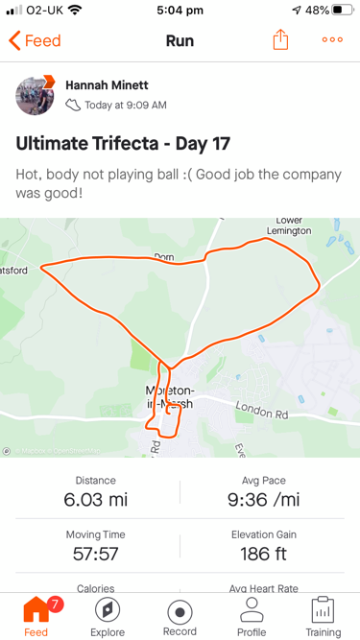The image size is (360, 640).
Task: View Hannah Minett's profile picture
Action: pyautogui.click(x=35, y=96)
